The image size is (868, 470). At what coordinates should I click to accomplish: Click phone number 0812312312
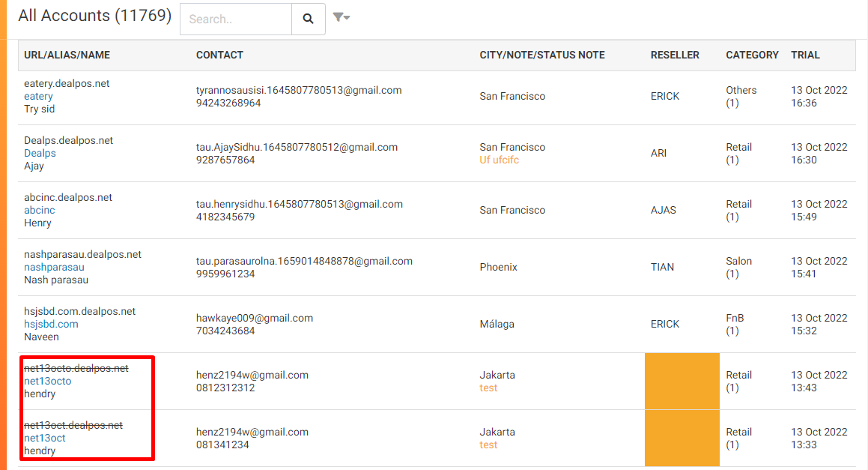coord(225,388)
